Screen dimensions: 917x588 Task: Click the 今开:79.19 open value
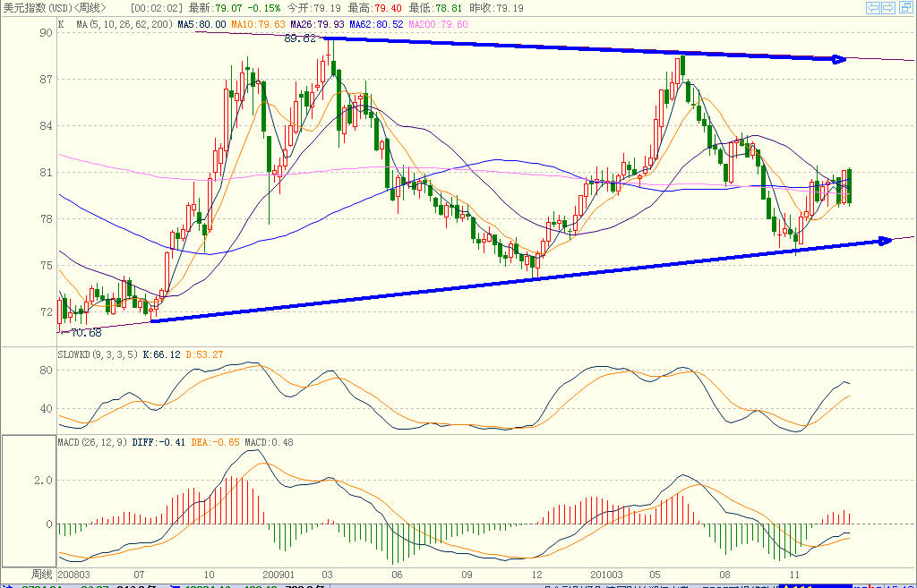coord(314,8)
